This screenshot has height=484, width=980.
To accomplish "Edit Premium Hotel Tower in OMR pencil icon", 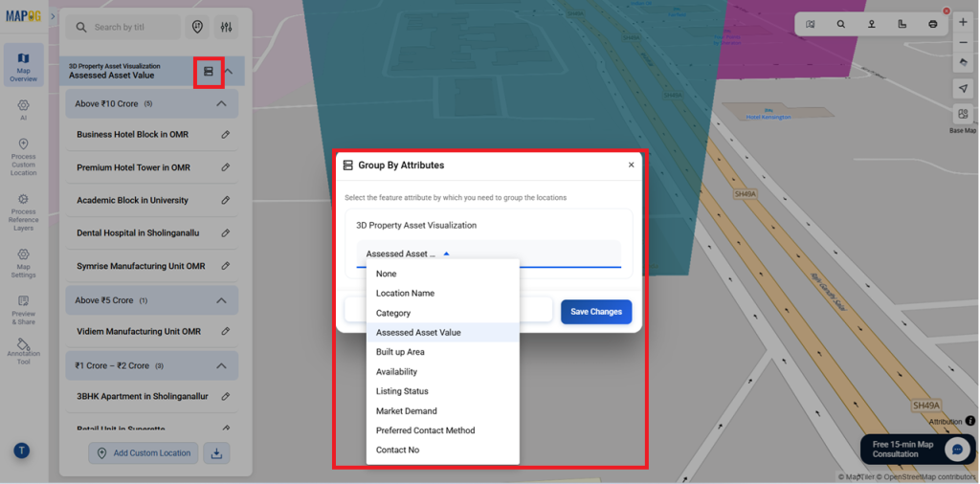I will coord(226,167).
